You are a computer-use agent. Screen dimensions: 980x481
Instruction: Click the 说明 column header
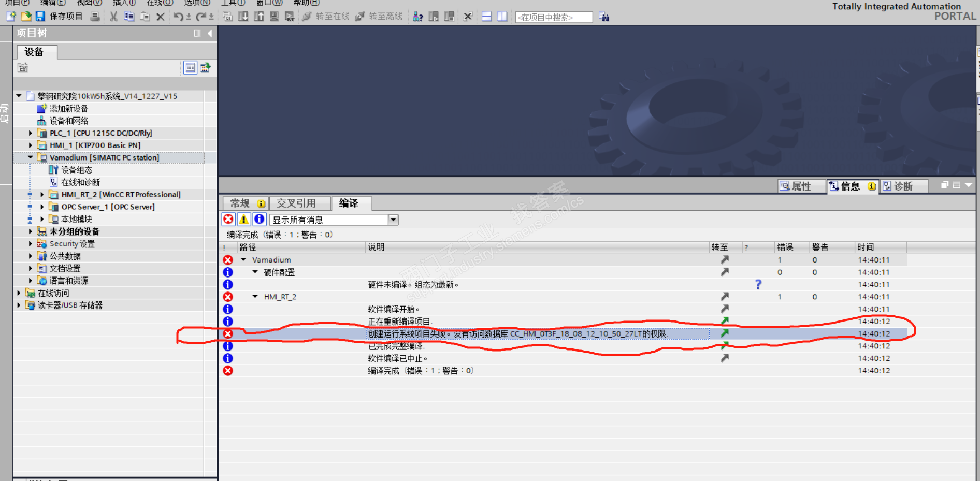coord(537,247)
